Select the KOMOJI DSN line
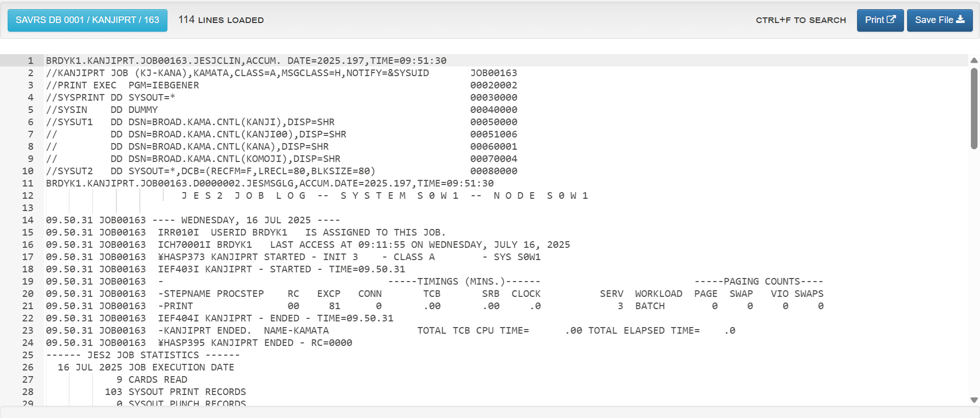Viewport: 980px width, 418px height. click(193, 159)
